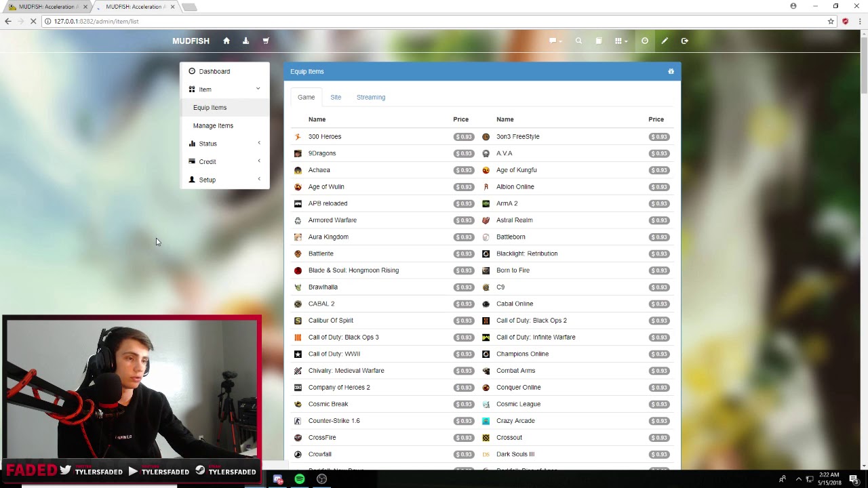Viewport: 868px width, 488px height.
Task: Select Equip Items in the sidebar
Action: click(x=224, y=107)
